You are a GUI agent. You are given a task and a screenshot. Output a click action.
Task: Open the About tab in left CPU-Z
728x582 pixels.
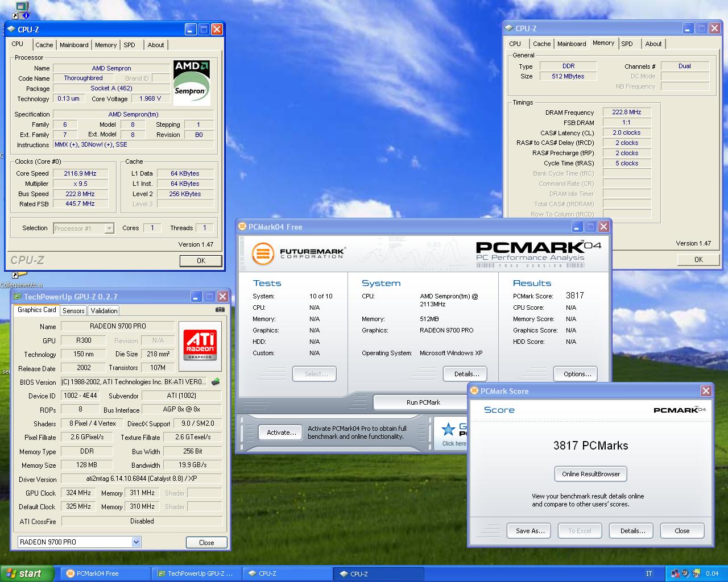(156, 45)
